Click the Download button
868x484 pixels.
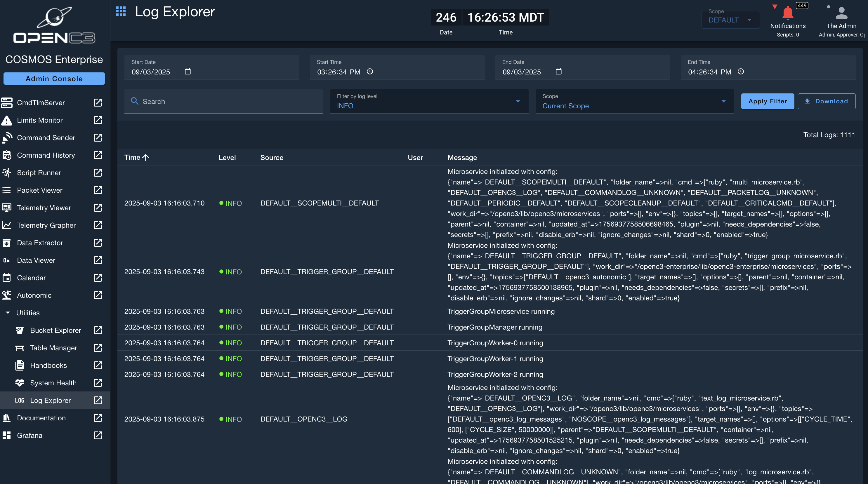[x=826, y=101]
